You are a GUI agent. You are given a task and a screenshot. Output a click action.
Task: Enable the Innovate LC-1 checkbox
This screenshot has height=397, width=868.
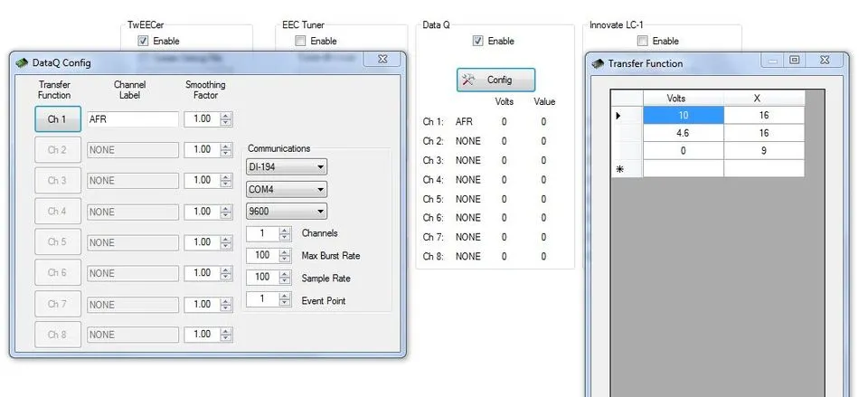[642, 41]
